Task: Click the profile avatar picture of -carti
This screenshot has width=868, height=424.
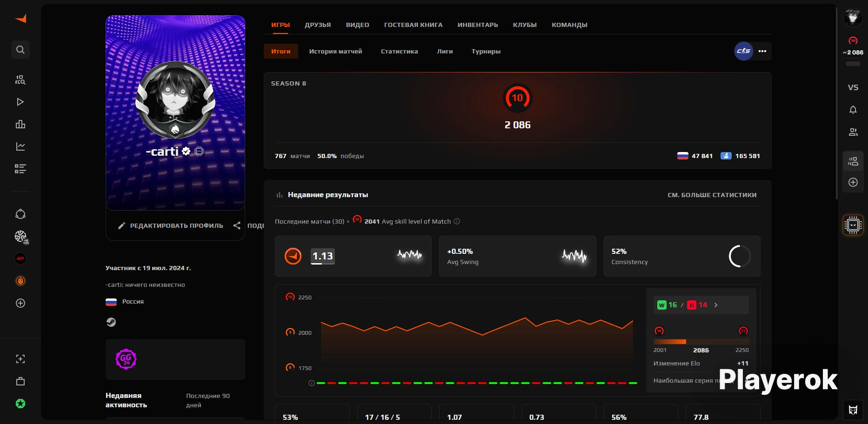Action: (x=175, y=99)
